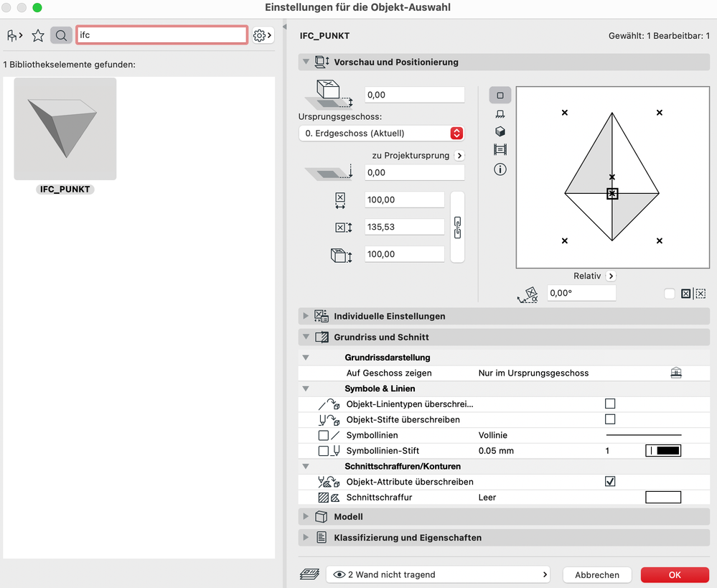Enable Objekt-Stifte überschreiben checkbox
This screenshot has width=717, height=588.
[611, 419]
